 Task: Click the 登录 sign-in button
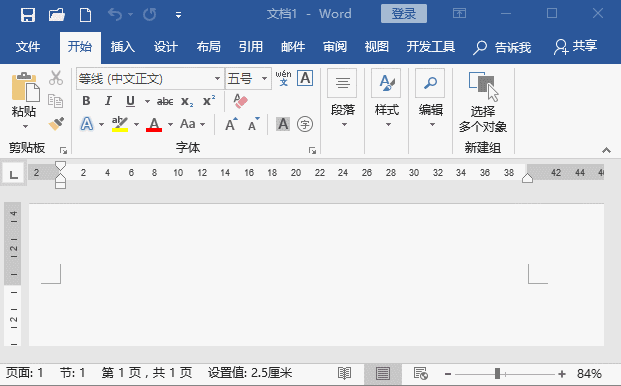pos(404,14)
